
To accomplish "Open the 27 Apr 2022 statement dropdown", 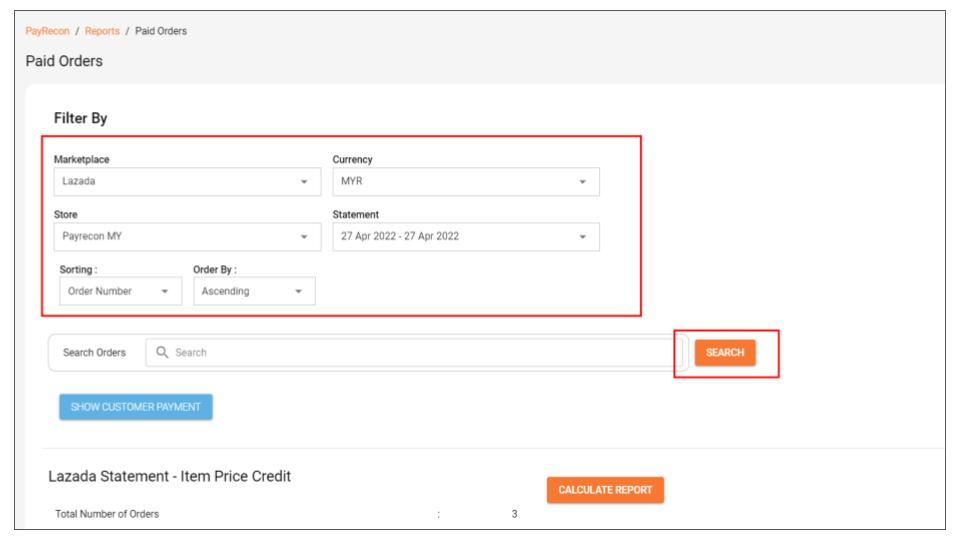I will [x=466, y=237].
